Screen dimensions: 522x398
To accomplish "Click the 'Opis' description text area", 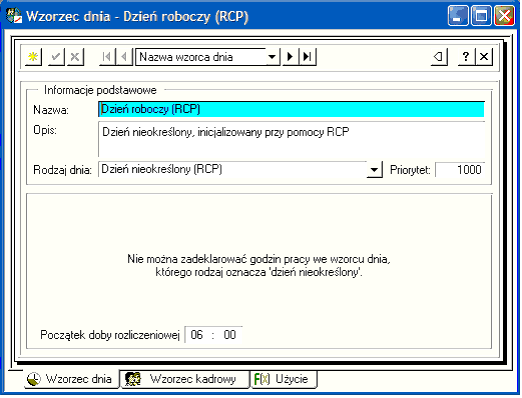I will pyautogui.click(x=291, y=139).
